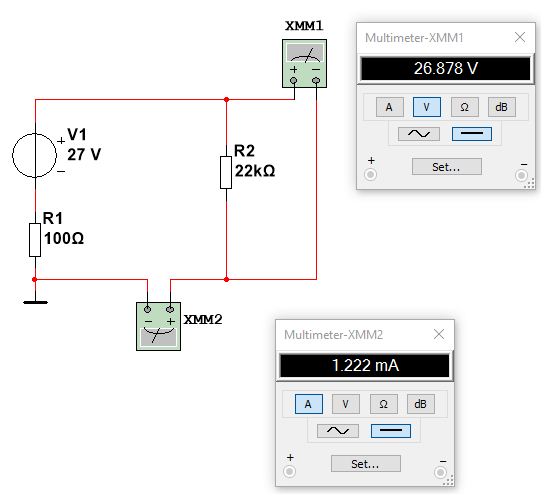
Task: Switch Multimeter-XMM2 to voltmeter V mode
Action: pos(346,404)
